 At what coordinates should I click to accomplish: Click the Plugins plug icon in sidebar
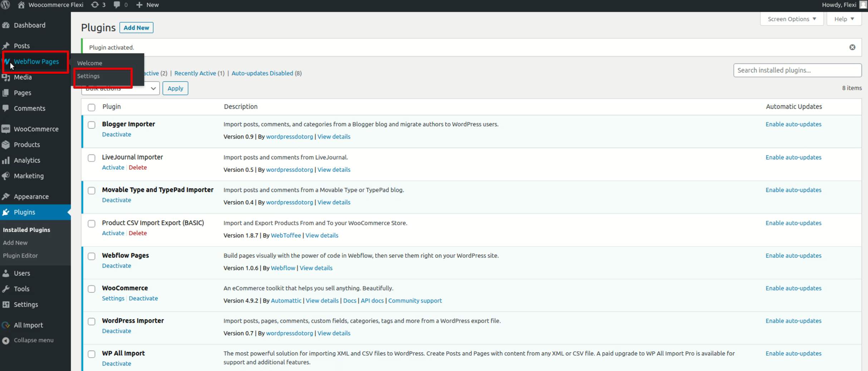pyautogui.click(x=6, y=212)
